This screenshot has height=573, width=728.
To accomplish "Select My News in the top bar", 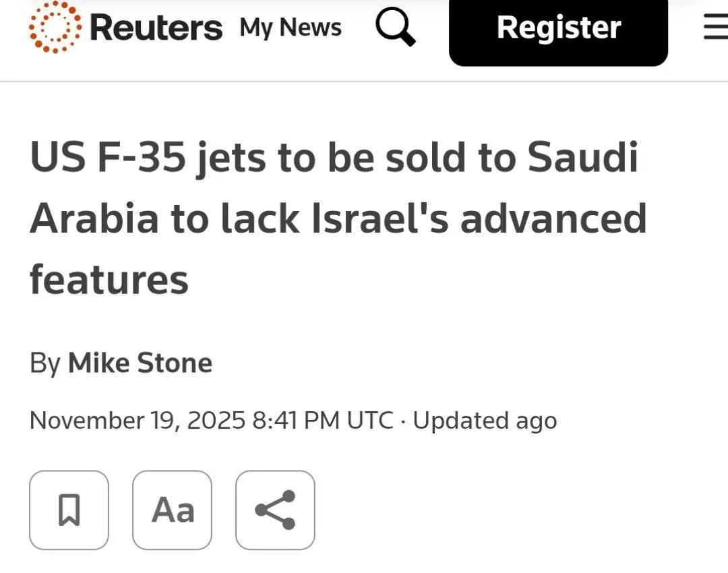I will pyautogui.click(x=291, y=28).
